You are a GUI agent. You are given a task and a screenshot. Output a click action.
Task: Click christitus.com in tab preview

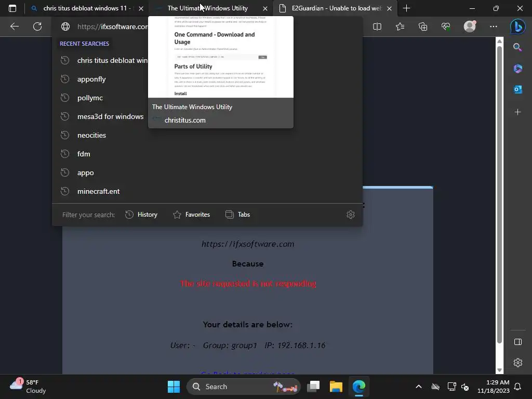(x=185, y=120)
